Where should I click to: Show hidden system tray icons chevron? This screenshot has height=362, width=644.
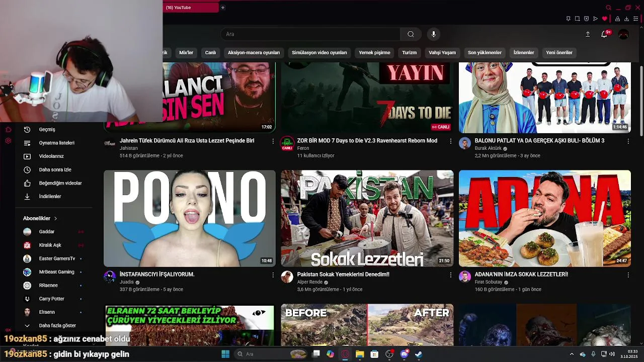coord(572,354)
